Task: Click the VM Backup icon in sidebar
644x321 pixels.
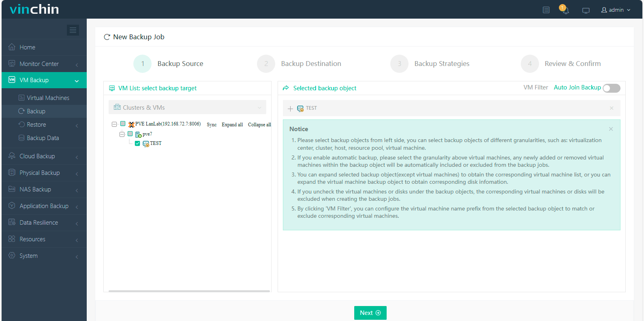Action: [x=12, y=80]
